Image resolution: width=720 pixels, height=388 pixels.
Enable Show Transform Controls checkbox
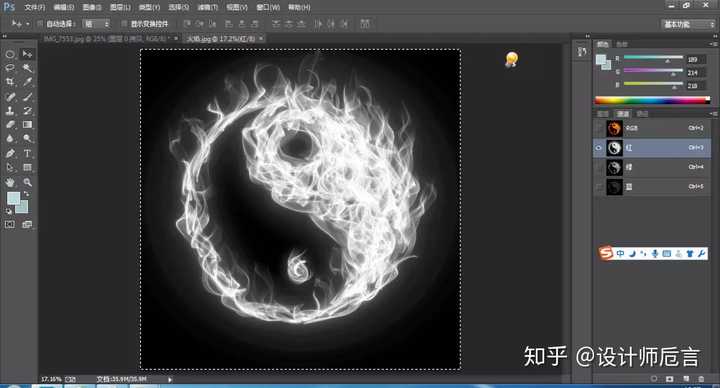[124, 23]
